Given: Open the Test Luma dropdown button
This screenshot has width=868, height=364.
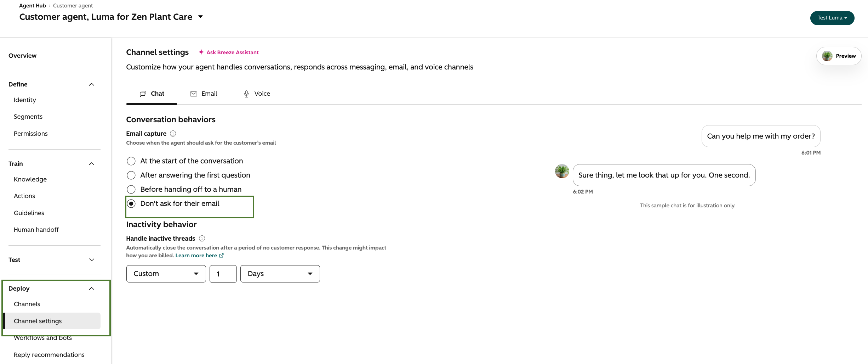Looking at the screenshot, I should pos(832,18).
